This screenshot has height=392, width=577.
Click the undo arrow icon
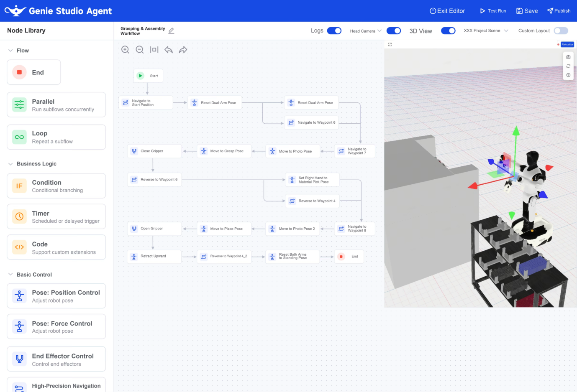(169, 50)
